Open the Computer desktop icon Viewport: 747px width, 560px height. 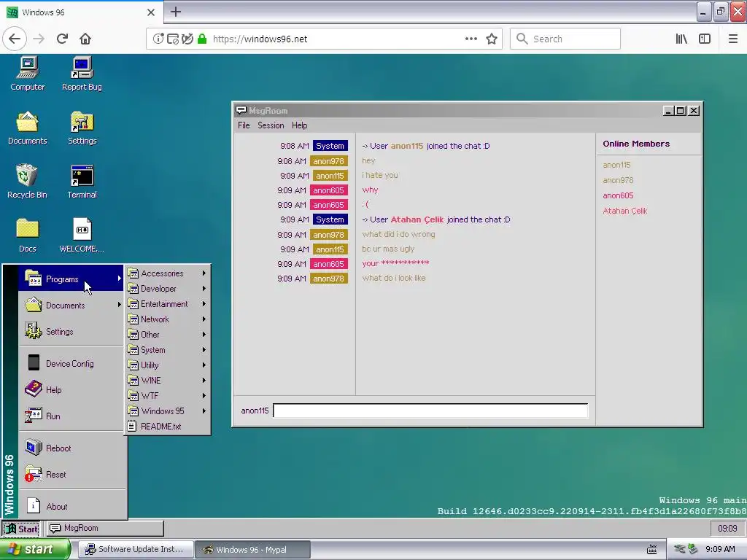pyautogui.click(x=27, y=74)
